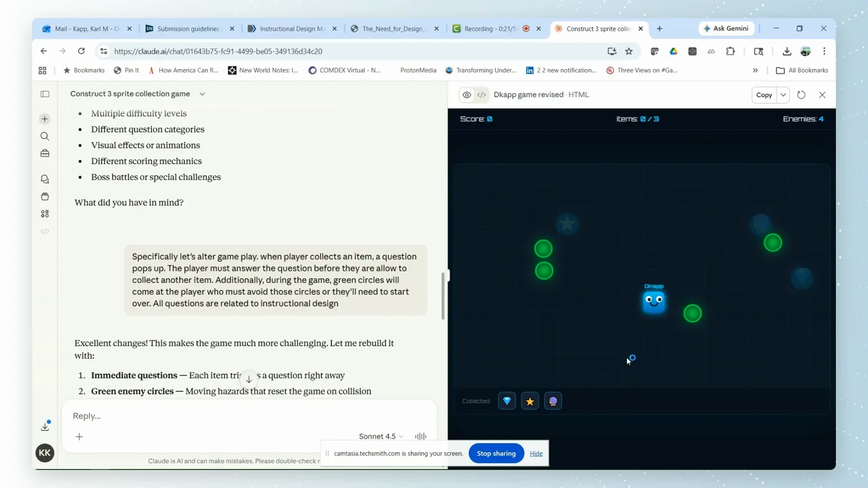This screenshot has width=868, height=488.
Task: Click the claude.ai URL address bar
Action: 347,51
